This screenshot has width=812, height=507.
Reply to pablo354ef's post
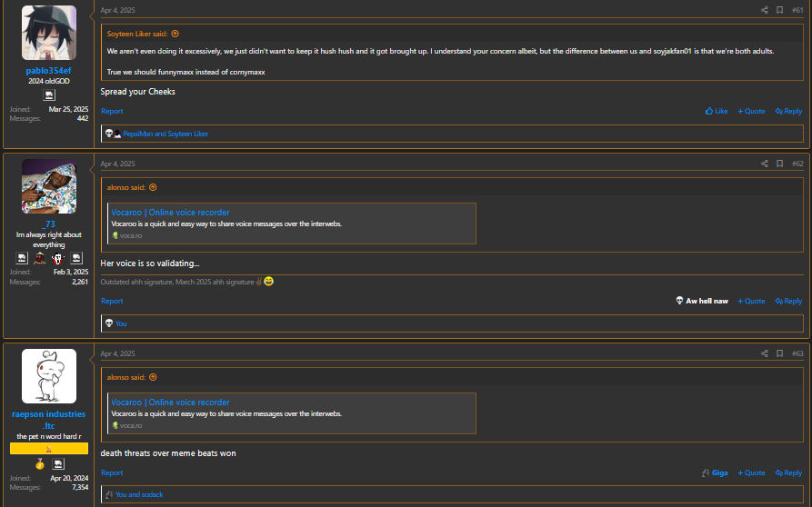point(788,111)
